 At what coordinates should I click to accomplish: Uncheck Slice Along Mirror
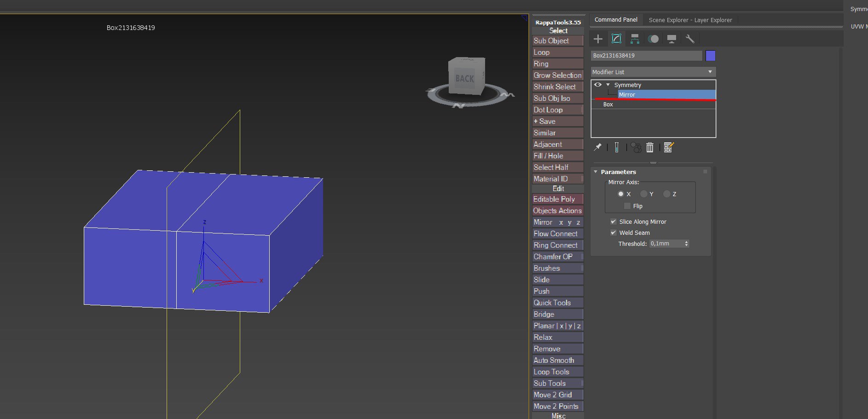coord(613,221)
